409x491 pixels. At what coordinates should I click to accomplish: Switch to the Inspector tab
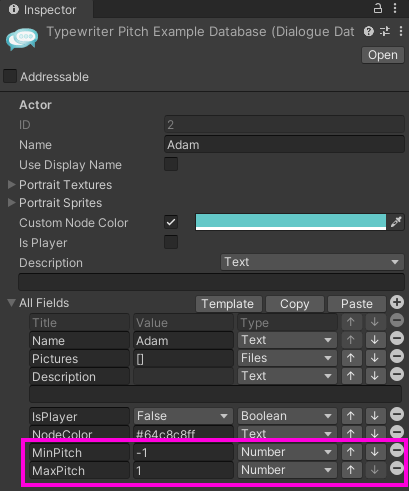(x=43, y=9)
